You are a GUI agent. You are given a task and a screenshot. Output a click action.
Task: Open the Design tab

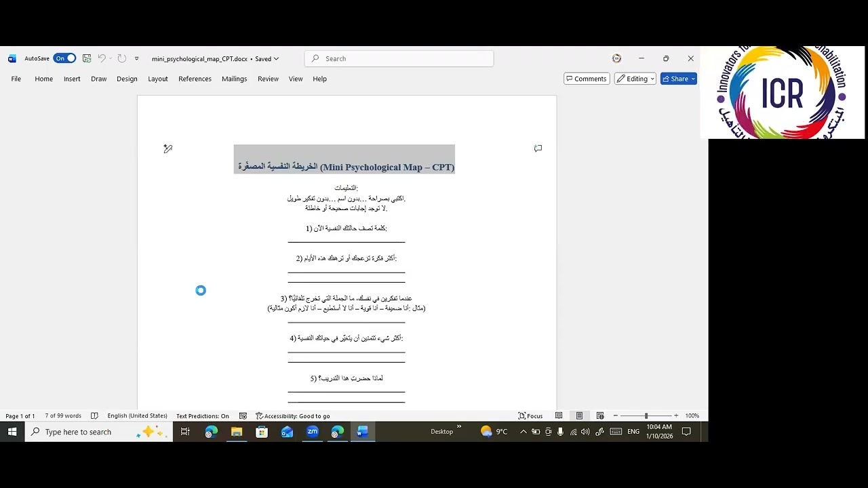tap(127, 79)
